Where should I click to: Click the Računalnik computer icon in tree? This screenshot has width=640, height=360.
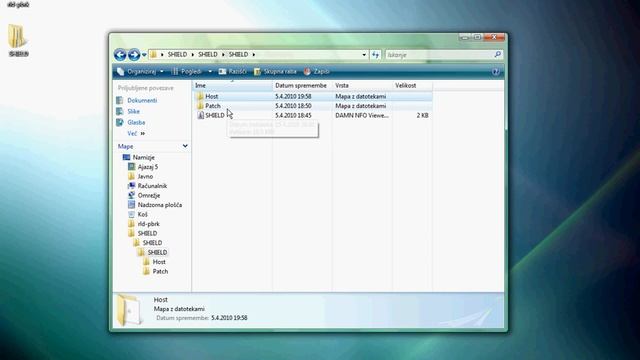[131, 186]
